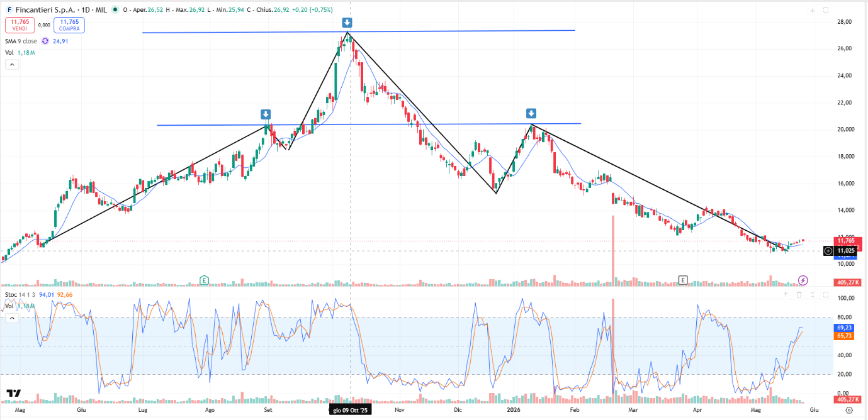
Task: Click the refresh icon next to SMA label
Action: tap(45, 41)
